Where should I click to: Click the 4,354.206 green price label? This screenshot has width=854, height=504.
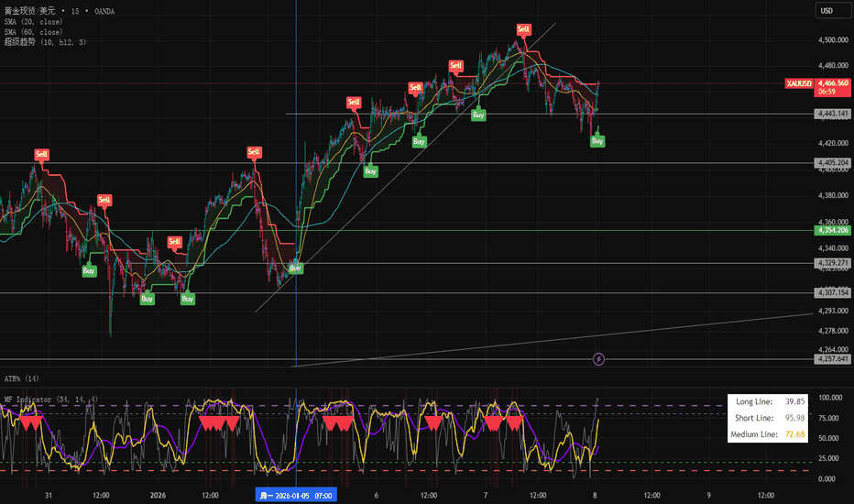point(832,230)
